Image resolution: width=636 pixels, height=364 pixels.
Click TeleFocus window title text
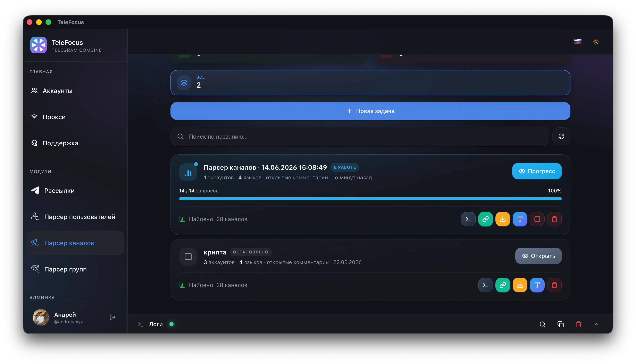[70, 22]
